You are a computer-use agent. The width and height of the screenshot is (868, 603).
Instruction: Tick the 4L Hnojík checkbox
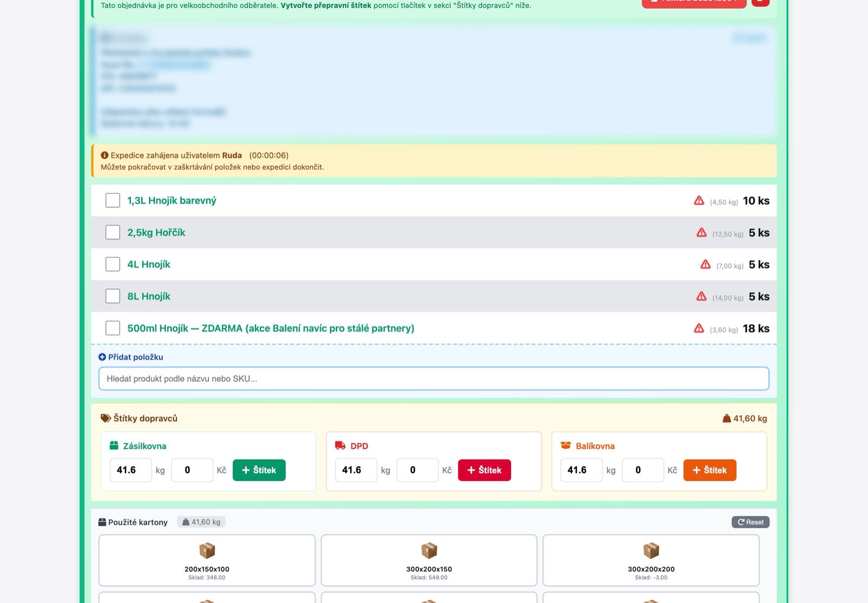113,264
